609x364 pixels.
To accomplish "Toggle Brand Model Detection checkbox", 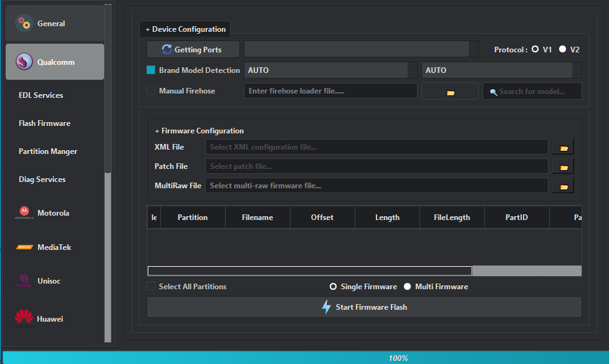I will (151, 70).
